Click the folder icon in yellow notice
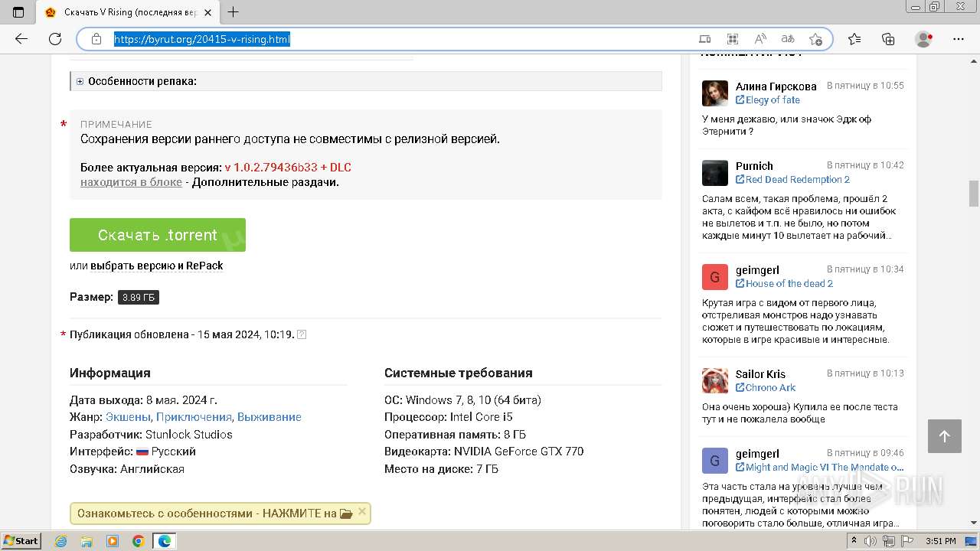 click(x=346, y=514)
